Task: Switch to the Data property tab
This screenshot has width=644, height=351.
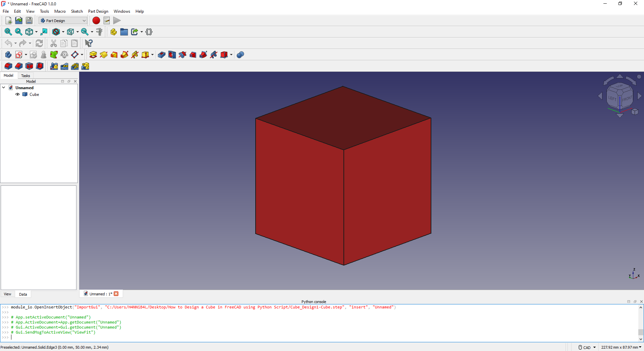Action: pyautogui.click(x=23, y=294)
